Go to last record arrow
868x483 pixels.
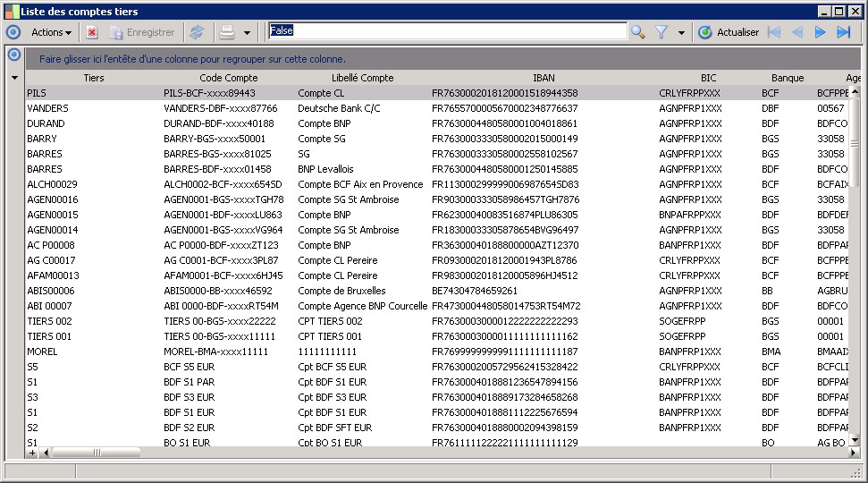(843, 32)
